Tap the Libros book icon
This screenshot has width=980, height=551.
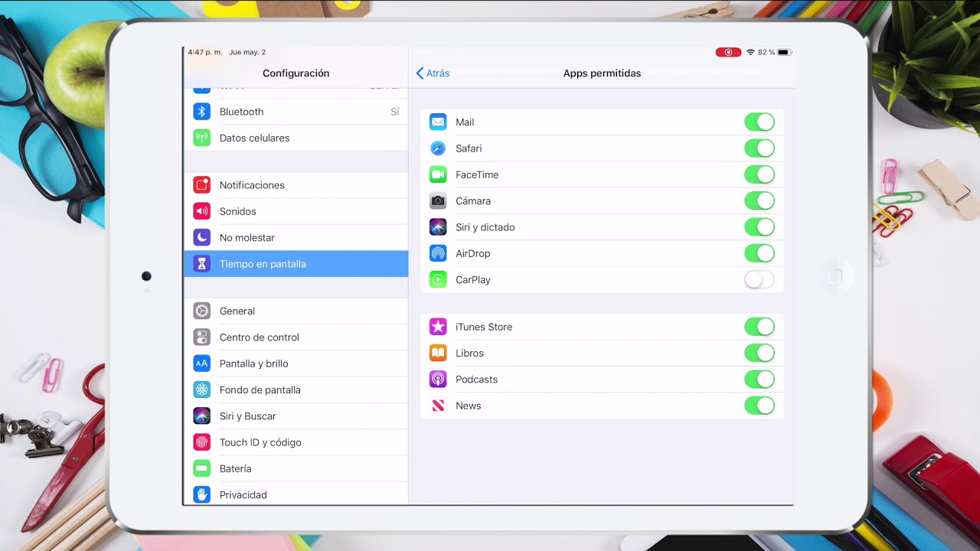[438, 353]
